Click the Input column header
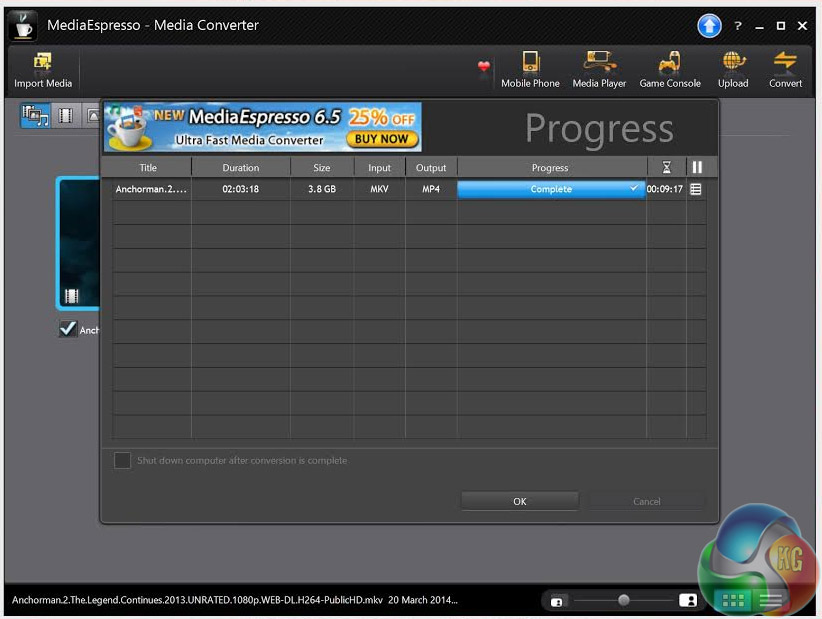 (379, 168)
